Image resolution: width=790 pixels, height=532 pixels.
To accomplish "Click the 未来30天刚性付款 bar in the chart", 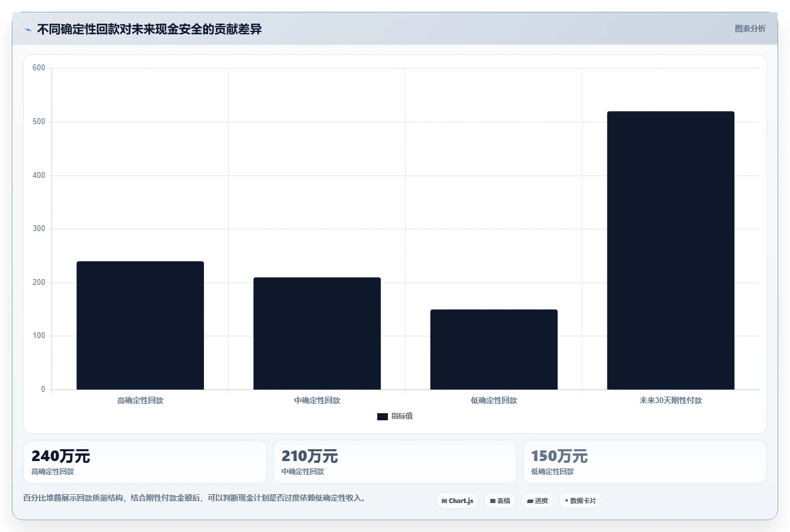I will pyautogui.click(x=671, y=251).
